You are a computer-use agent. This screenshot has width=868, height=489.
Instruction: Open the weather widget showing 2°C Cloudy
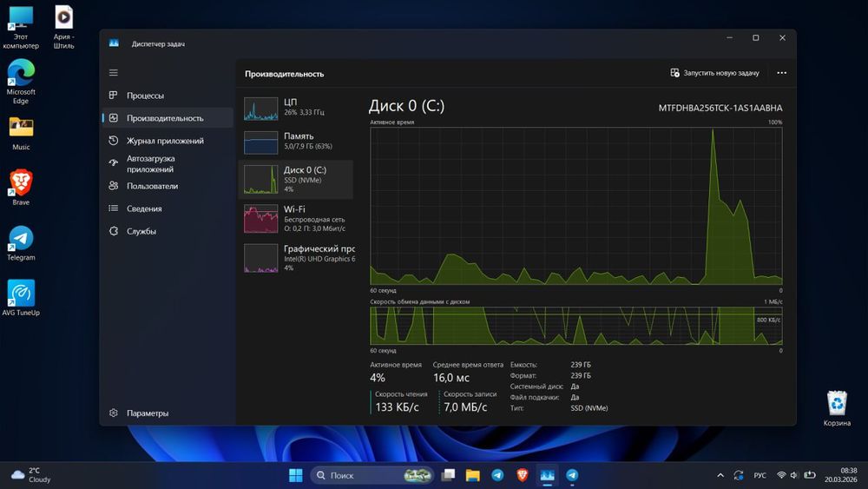pos(31,475)
